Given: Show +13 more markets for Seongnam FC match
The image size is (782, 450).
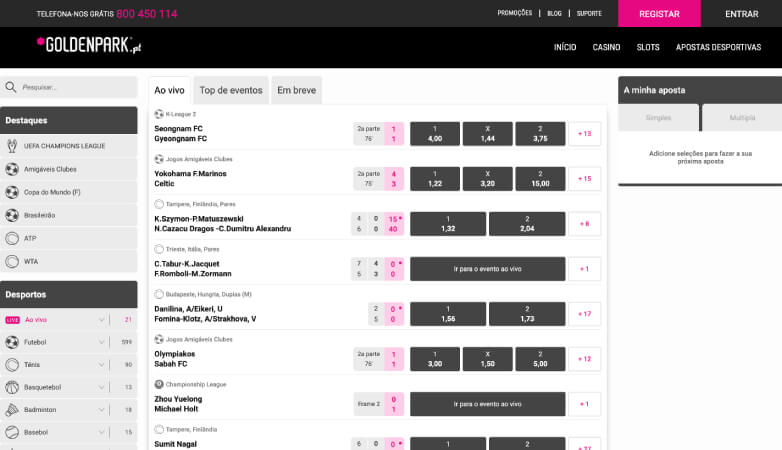Looking at the screenshot, I should [x=585, y=134].
